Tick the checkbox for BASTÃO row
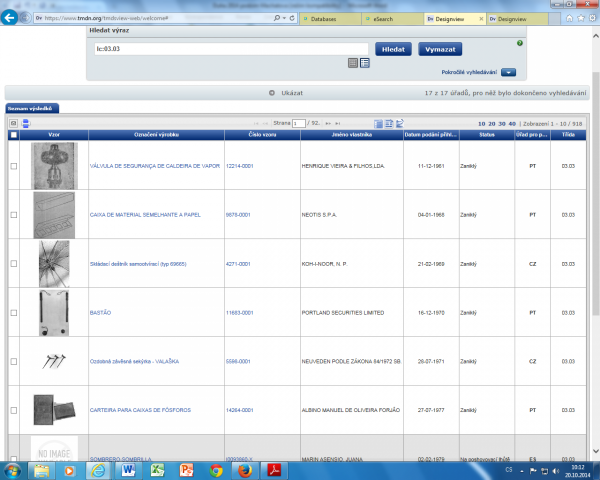This screenshot has width=600, height=480. [x=13, y=313]
